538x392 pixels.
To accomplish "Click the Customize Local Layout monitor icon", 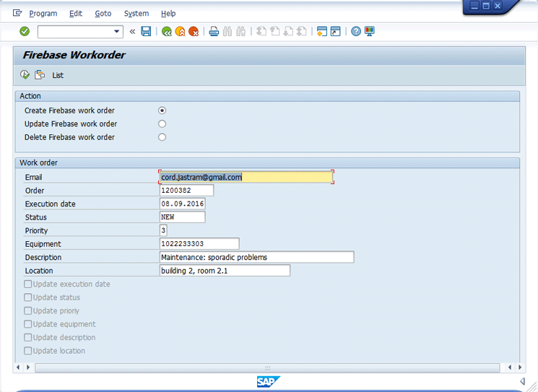I will point(370,31).
